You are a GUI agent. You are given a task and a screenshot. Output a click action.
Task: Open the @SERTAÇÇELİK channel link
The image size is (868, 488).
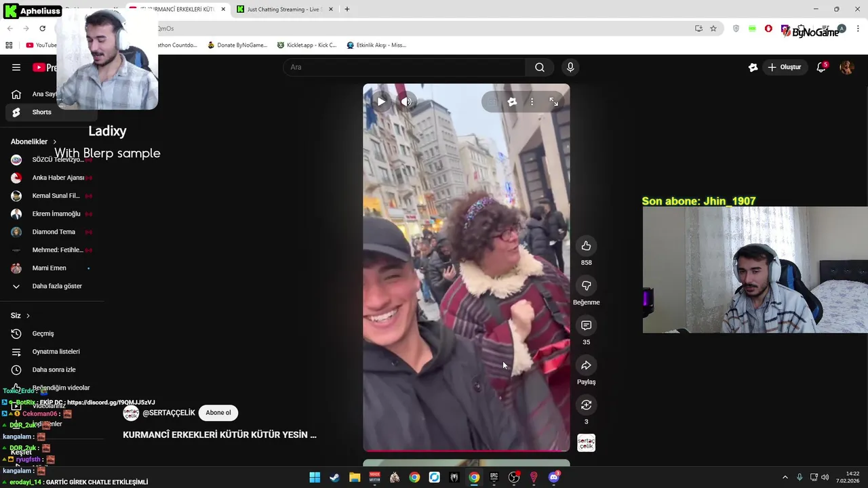(169, 413)
